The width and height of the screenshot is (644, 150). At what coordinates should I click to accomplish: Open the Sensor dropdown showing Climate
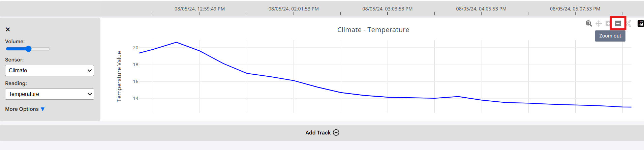coord(50,70)
